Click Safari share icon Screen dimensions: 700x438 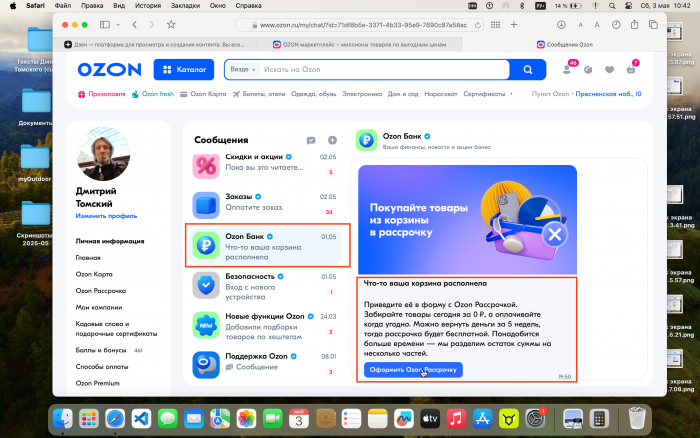pyautogui.click(x=634, y=25)
